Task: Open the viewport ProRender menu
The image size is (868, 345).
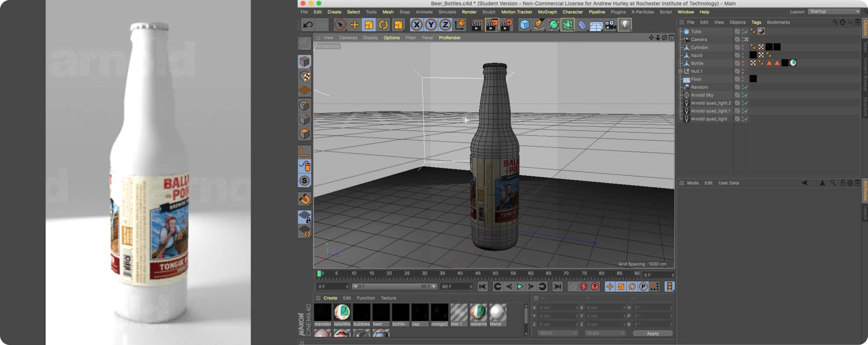Action: [x=450, y=38]
